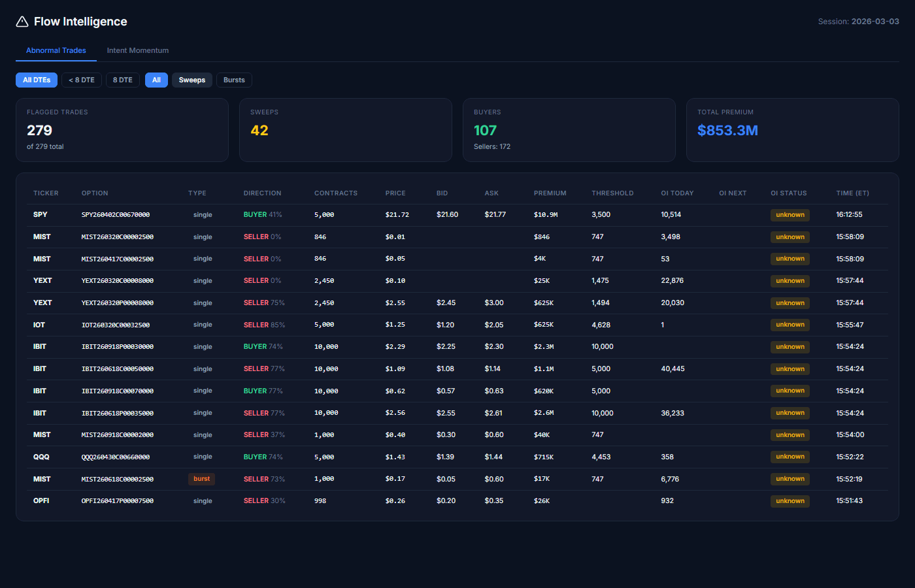
Task: Select the Abnormal Trades tab
Action: click(56, 50)
